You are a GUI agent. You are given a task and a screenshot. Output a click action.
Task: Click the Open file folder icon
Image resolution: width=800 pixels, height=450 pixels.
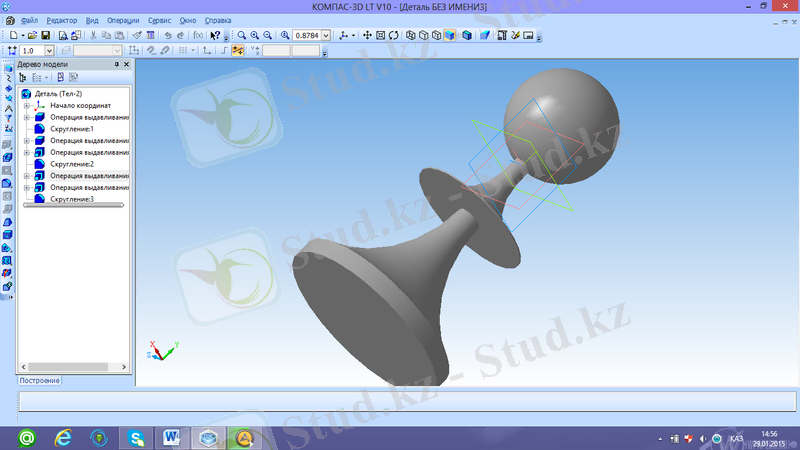point(33,35)
